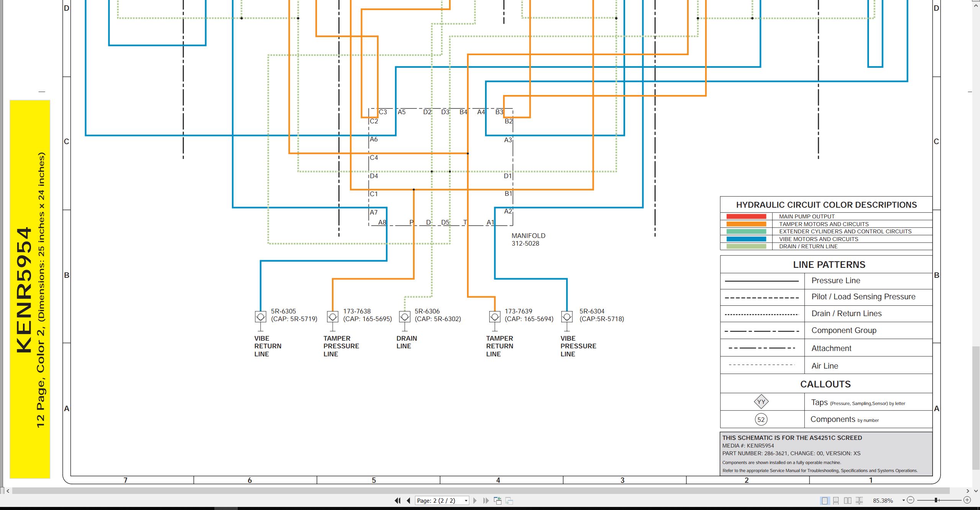Click the horizontal scrollbar left arrow
The width and height of the screenshot is (980, 510).
8,491
